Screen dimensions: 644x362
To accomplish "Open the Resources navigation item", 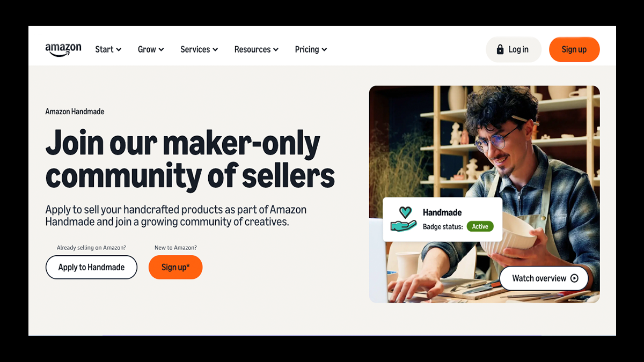I will click(x=257, y=49).
